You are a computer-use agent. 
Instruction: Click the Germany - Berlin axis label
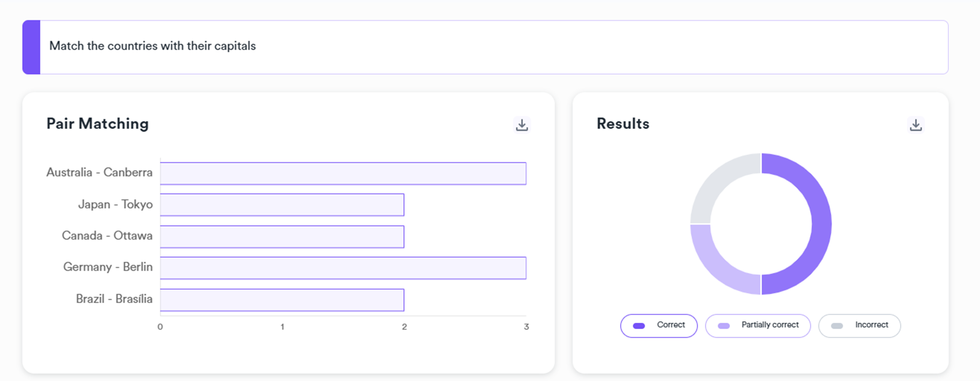[108, 267]
